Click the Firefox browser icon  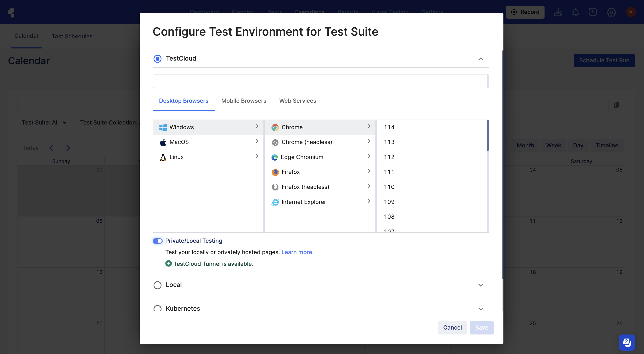(x=274, y=172)
